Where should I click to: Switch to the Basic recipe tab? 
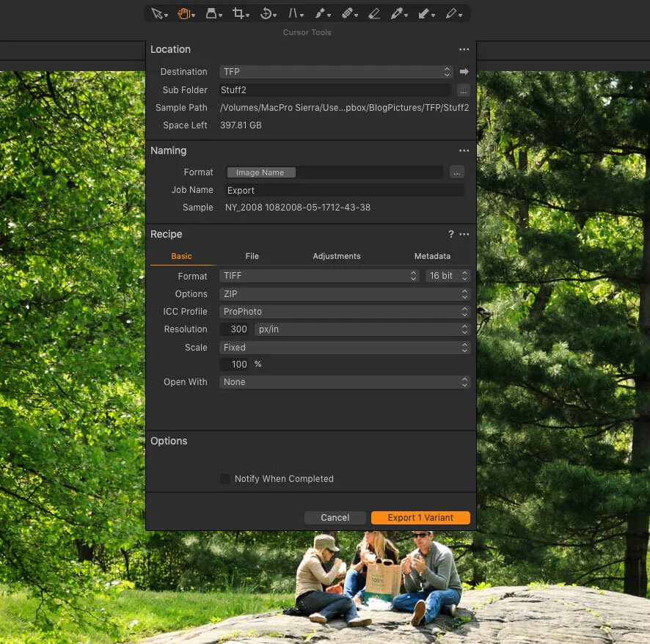(x=181, y=256)
